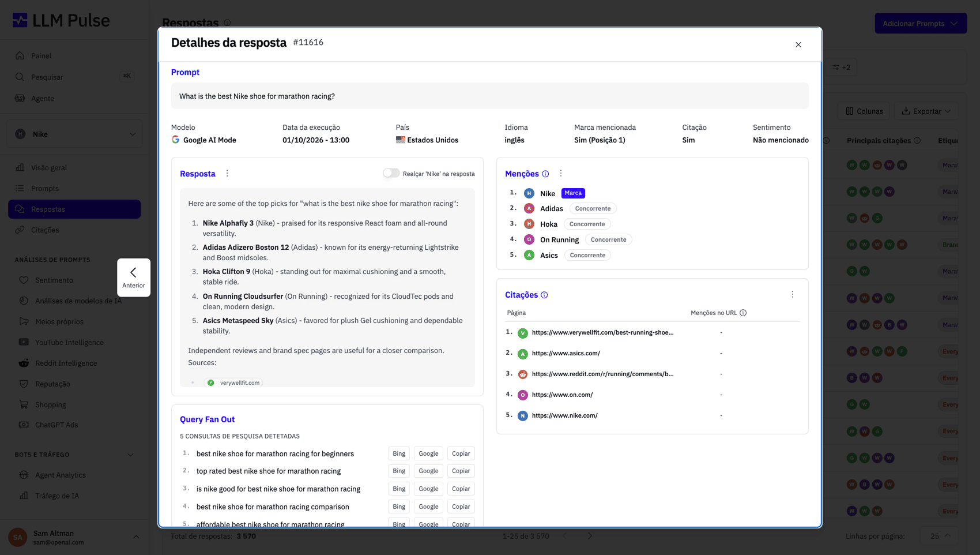The width and height of the screenshot is (980, 555).
Task: Click the Reddit Intelligence icon
Action: point(24,363)
